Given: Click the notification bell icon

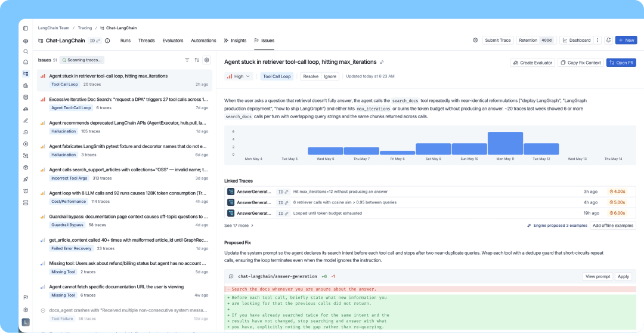Looking at the screenshot, I should pyautogui.click(x=608, y=41).
